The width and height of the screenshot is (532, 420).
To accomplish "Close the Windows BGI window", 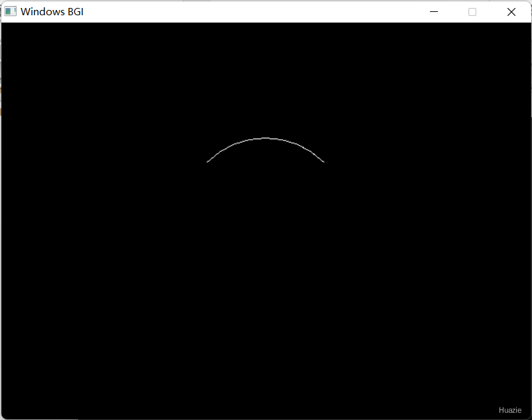I will [511, 12].
